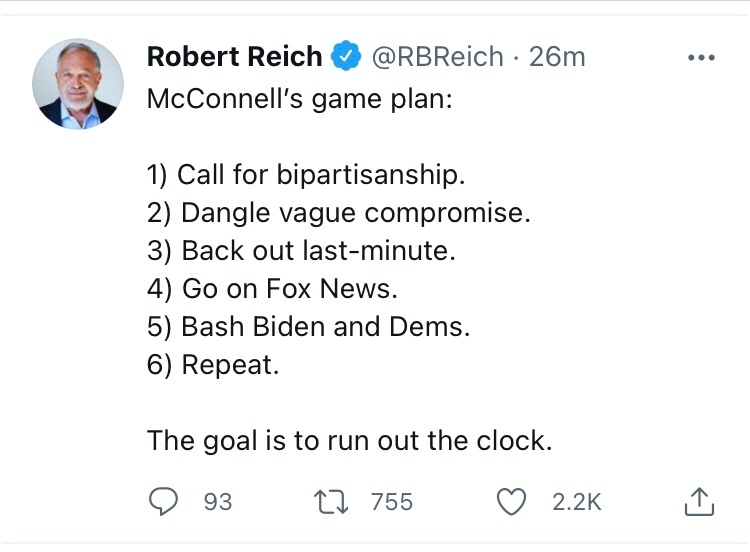Click the 26m timestamp
750x552 pixels.
(557, 57)
